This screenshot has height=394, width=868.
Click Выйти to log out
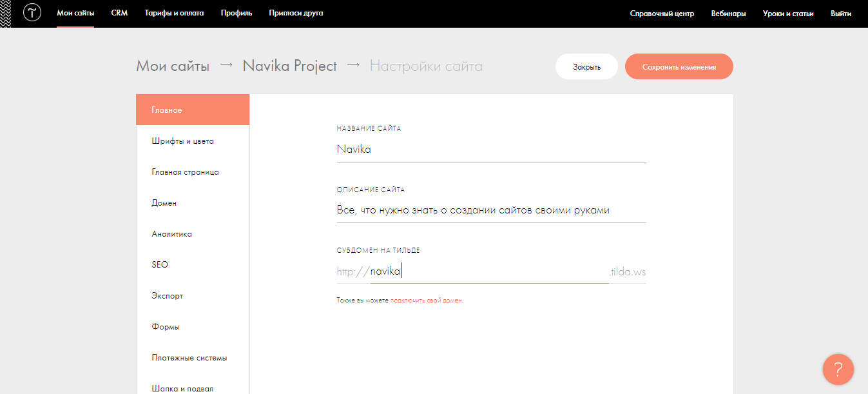841,14
